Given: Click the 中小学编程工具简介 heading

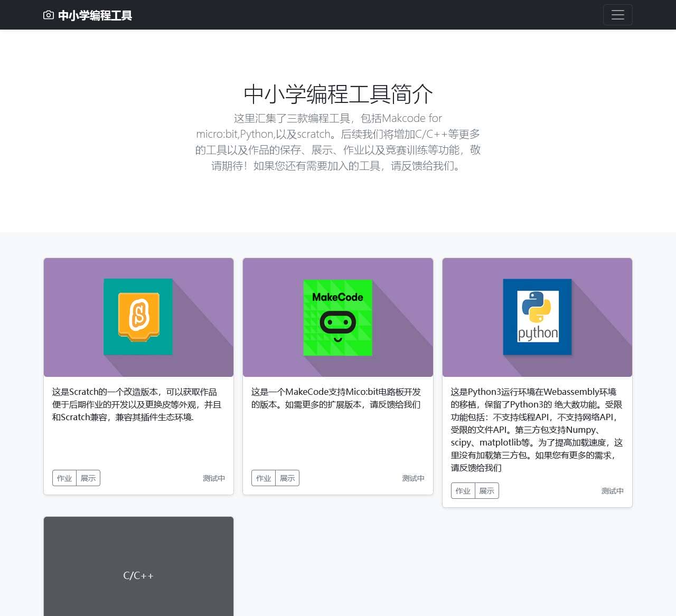Looking at the screenshot, I should tap(338, 94).
